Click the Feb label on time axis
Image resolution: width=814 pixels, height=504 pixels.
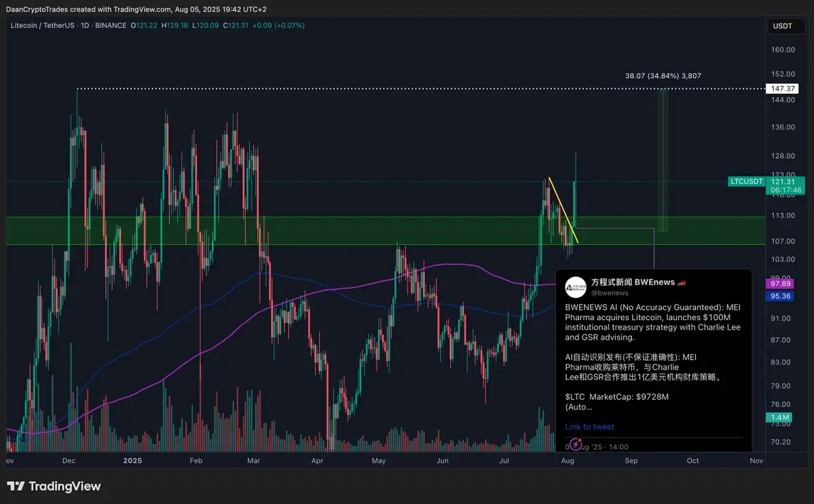[196, 461]
